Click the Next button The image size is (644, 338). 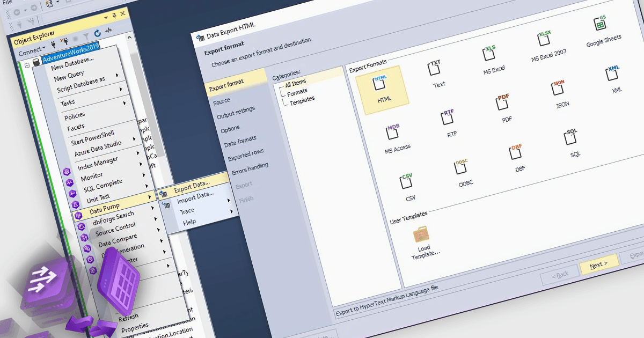pos(599,265)
